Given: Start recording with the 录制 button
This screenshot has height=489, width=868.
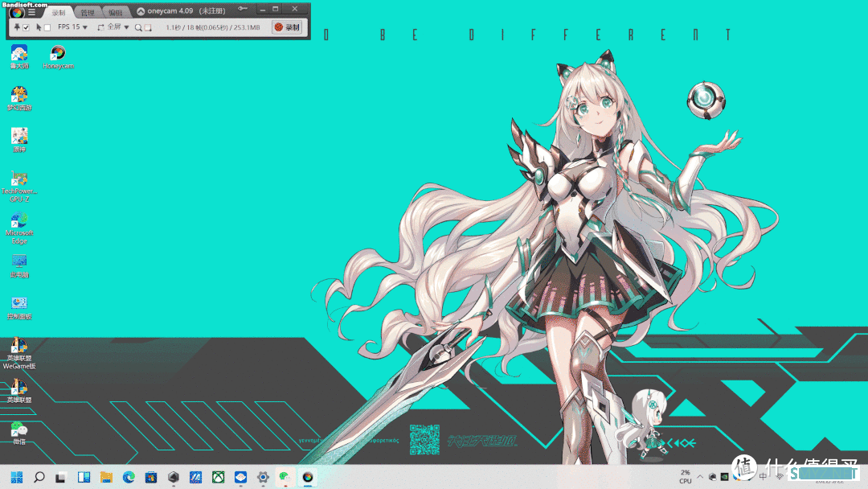Looking at the screenshot, I should (287, 27).
